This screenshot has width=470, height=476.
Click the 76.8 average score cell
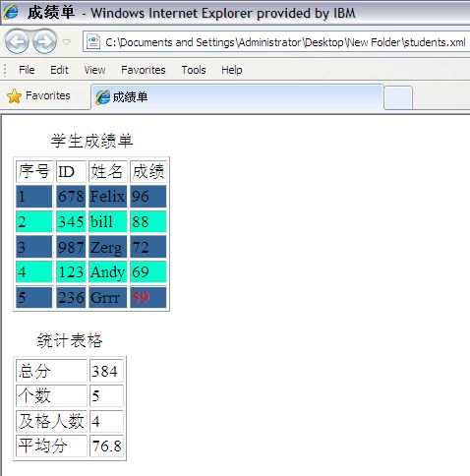pyautogui.click(x=106, y=446)
